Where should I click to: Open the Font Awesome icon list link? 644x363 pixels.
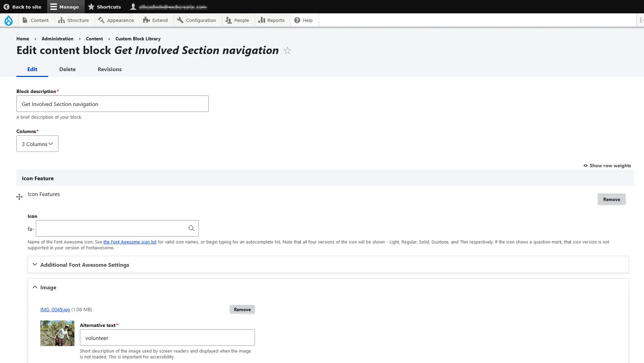[x=130, y=242]
